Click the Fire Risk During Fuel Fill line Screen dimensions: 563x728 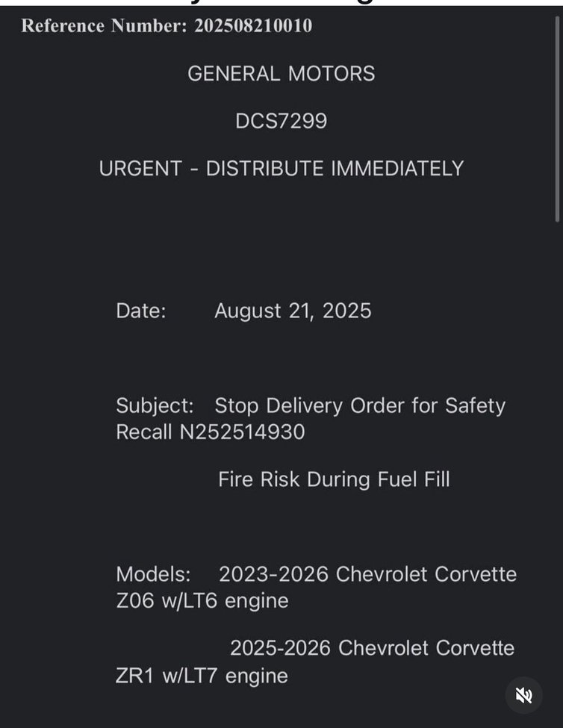[335, 479]
